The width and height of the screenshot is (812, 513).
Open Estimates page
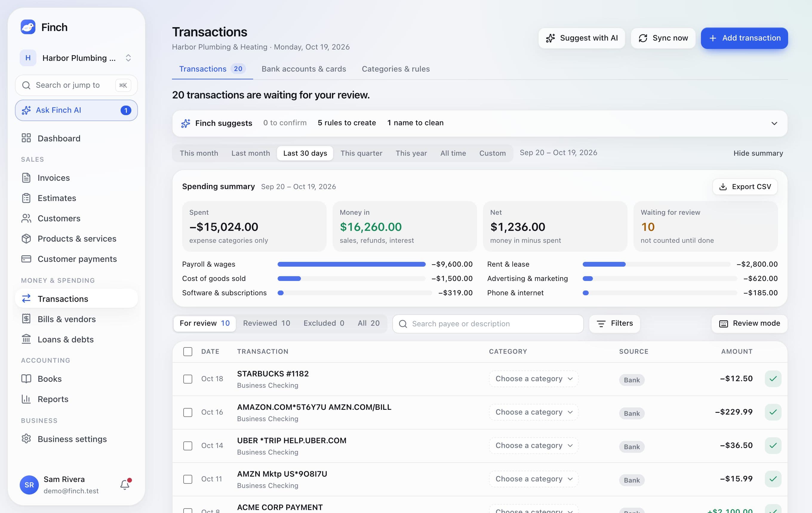click(76, 198)
